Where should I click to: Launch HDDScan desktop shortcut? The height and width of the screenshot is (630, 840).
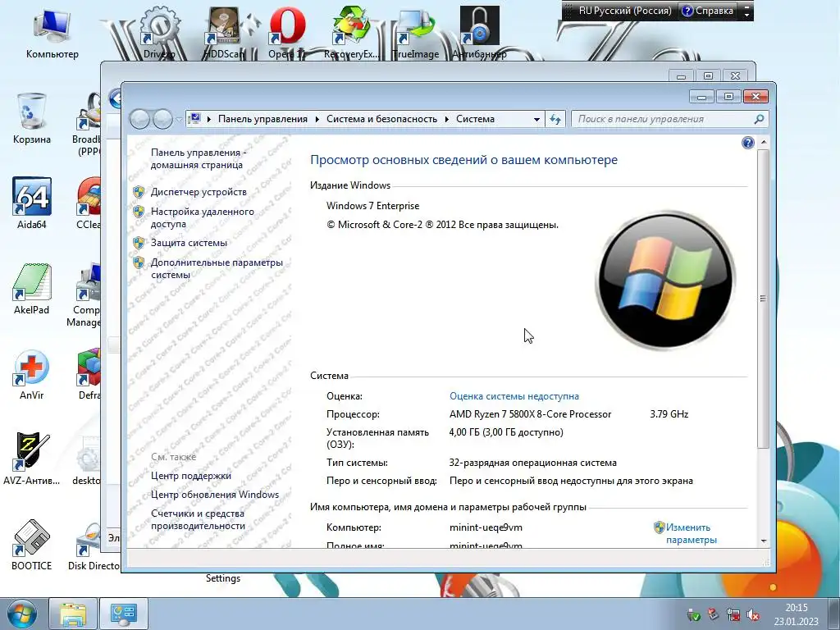point(224,32)
